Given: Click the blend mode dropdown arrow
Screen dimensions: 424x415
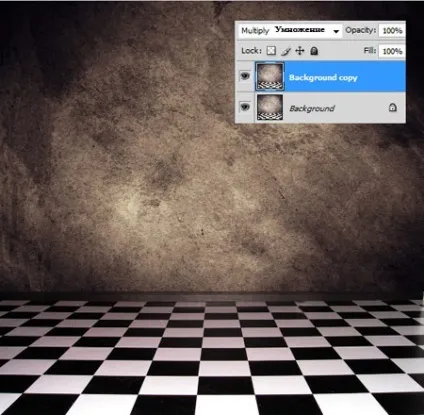Looking at the screenshot, I should click(336, 31).
